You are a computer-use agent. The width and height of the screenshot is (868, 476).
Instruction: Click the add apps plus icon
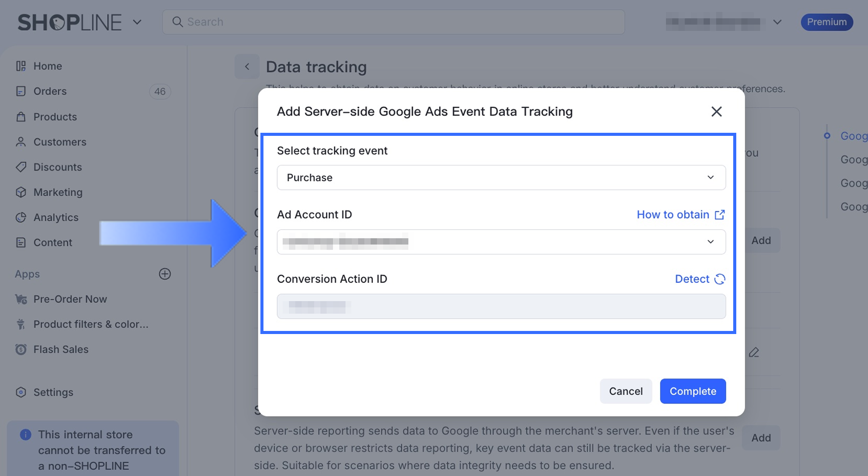165,274
